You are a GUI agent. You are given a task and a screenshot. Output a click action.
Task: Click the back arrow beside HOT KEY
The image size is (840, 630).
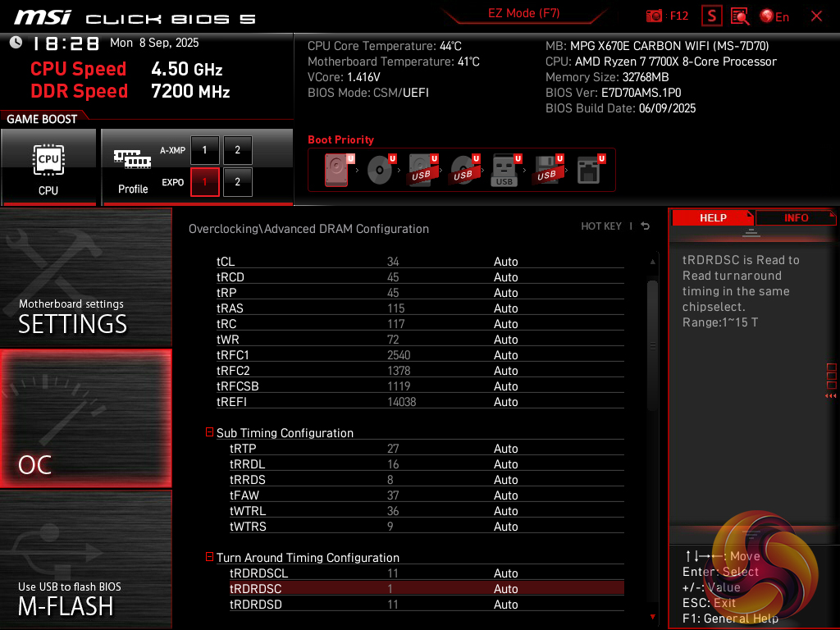tap(646, 226)
